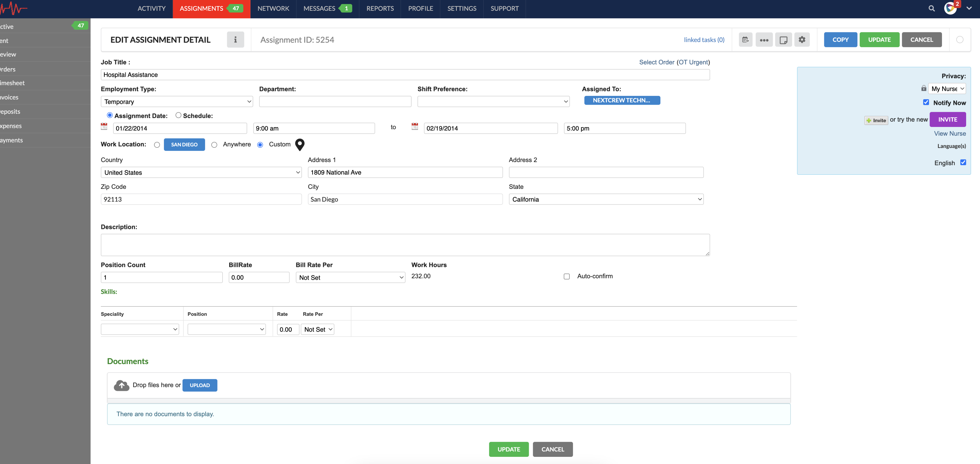Switch to the Network tab
Viewport: 980px width, 464px height.
273,8
